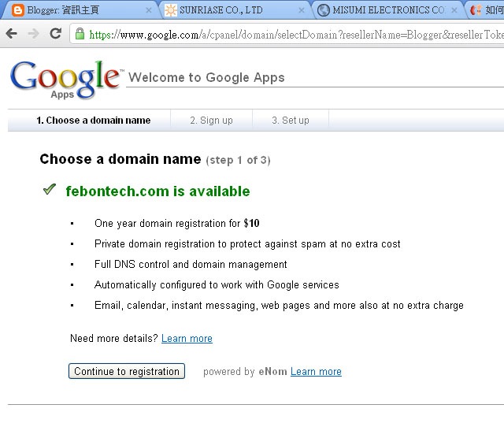
Task: Click the Private domain registration bullet
Action: (247, 243)
